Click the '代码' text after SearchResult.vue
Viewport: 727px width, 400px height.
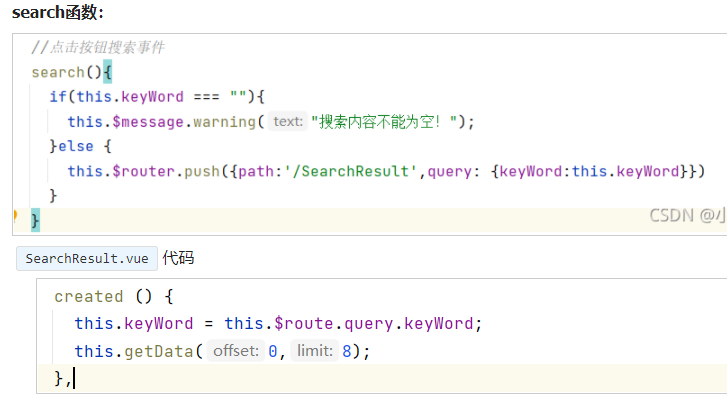point(178,258)
